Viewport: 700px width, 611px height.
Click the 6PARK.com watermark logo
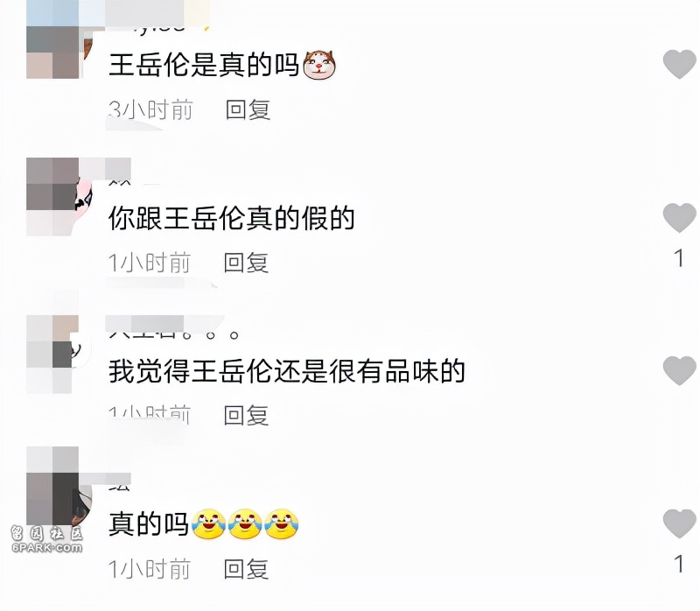click(47, 539)
